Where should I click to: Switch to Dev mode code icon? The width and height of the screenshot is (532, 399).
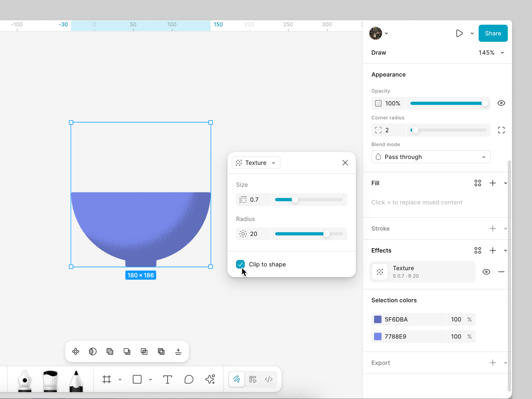pyautogui.click(x=269, y=379)
